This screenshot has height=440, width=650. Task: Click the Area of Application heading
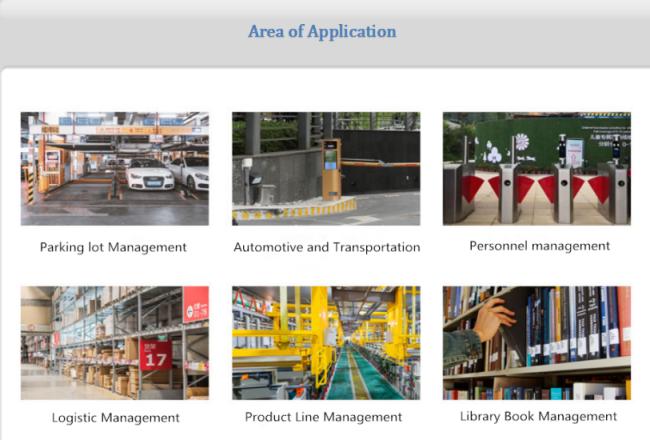(322, 32)
